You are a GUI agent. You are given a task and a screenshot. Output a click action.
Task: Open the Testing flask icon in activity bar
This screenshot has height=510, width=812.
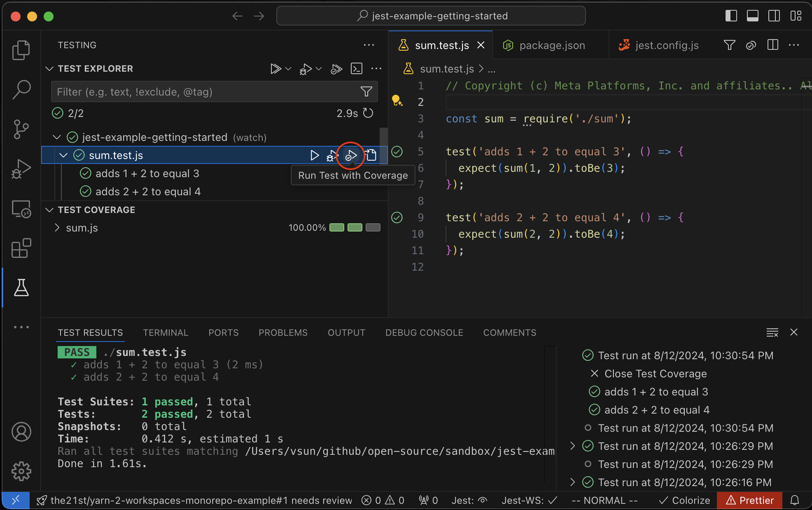coord(21,287)
